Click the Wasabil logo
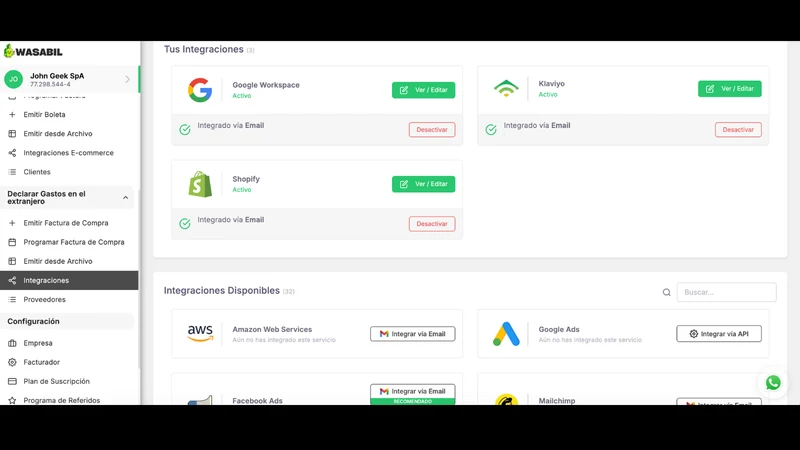Screen dimensions: 800x450 click(x=33, y=52)
